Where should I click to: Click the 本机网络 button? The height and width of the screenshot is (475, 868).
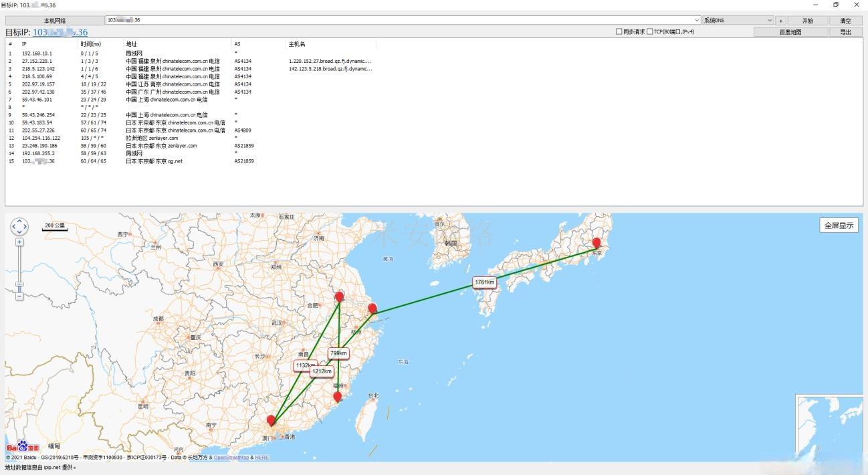(x=55, y=21)
